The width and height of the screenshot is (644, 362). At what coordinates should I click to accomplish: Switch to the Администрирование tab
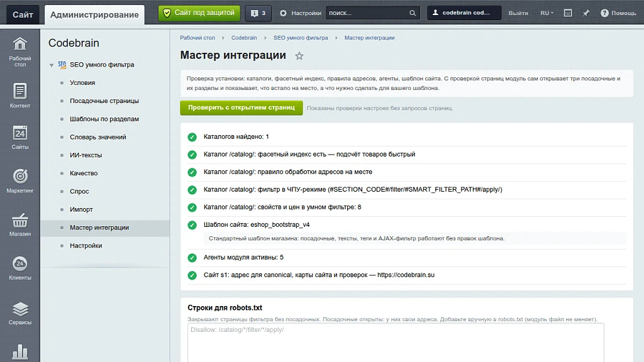(x=94, y=15)
